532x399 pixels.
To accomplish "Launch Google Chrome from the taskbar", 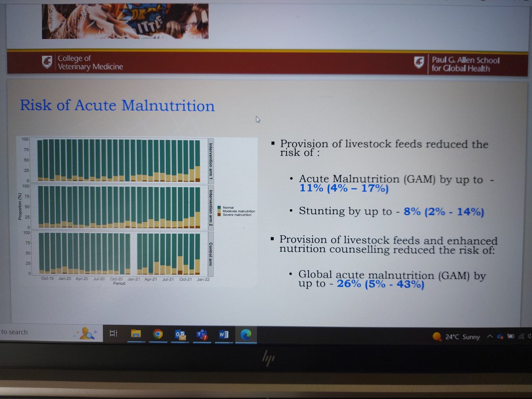I will [157, 335].
